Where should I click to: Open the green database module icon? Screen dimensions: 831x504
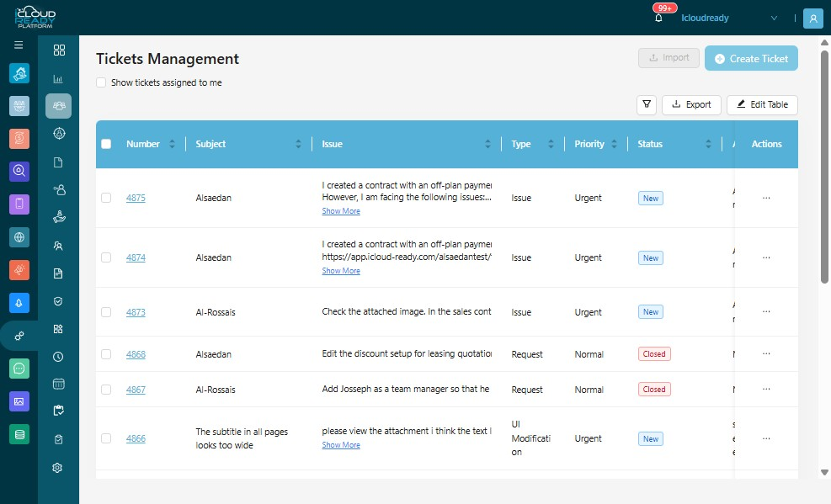[19, 435]
